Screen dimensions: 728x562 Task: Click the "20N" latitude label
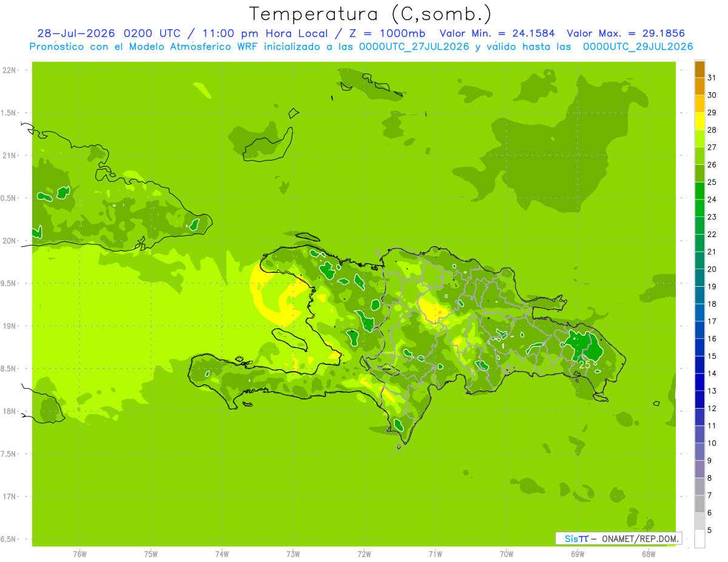[8, 241]
